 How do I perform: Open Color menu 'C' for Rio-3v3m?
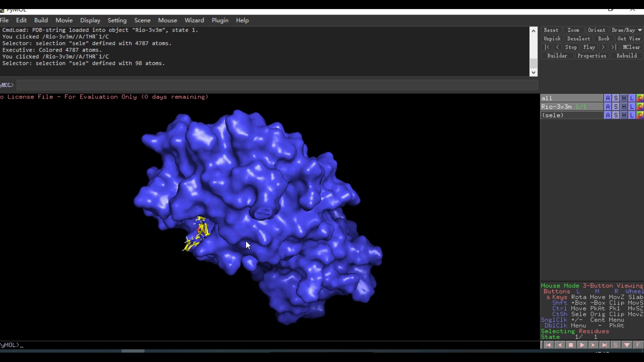[640, 107]
